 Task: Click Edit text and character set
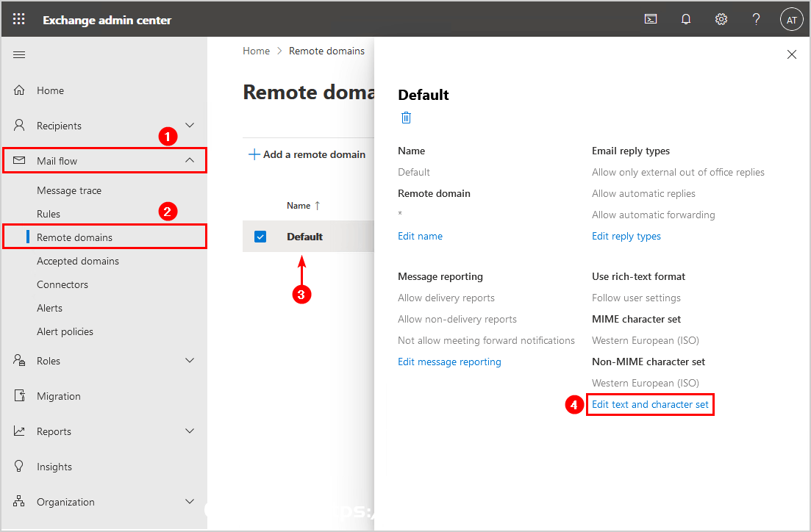(x=650, y=404)
